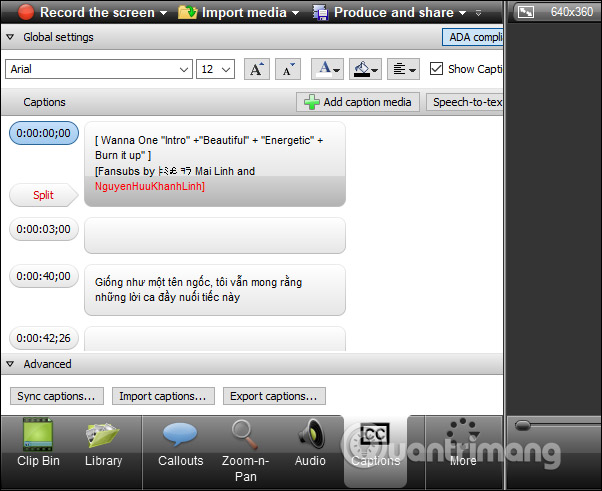Select the 0:00:03;00 caption timestamp
The image size is (602, 491).
click(44, 229)
